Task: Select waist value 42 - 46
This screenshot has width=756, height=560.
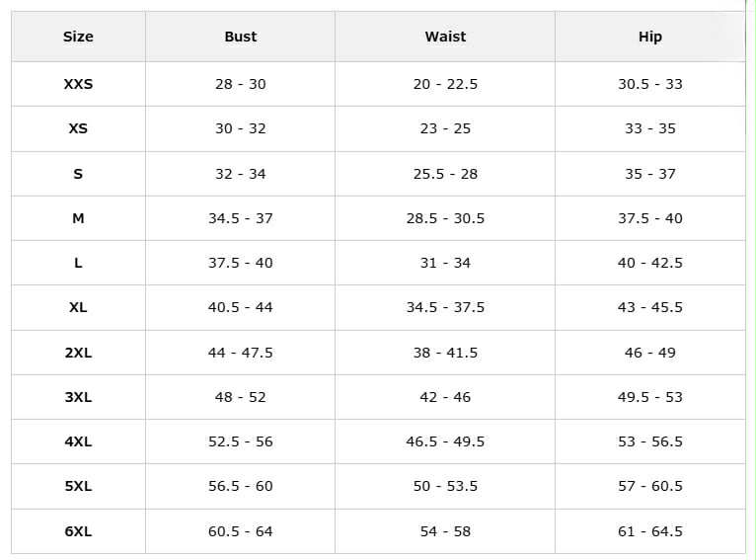Action: 445,397
